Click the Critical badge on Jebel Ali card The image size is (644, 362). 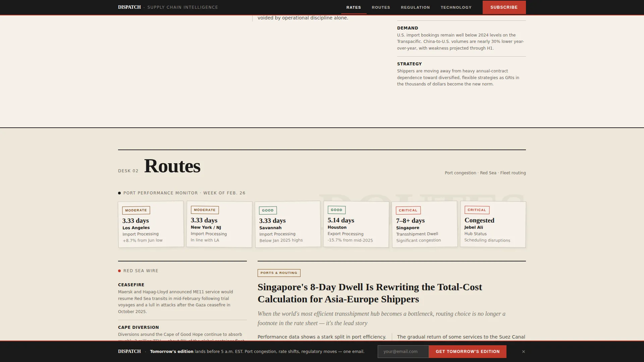click(x=477, y=210)
